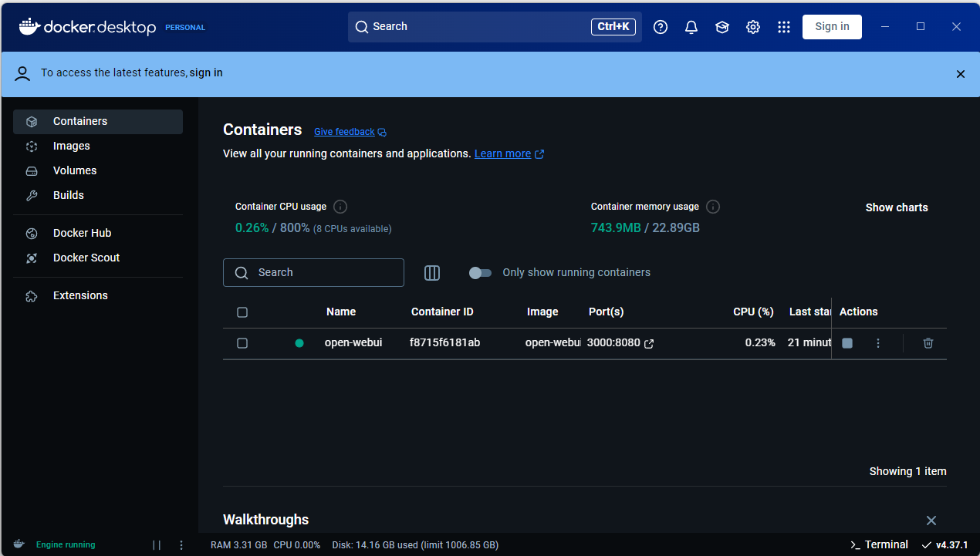
Task: Click the version v4.37.1 indicator
Action: (x=945, y=544)
